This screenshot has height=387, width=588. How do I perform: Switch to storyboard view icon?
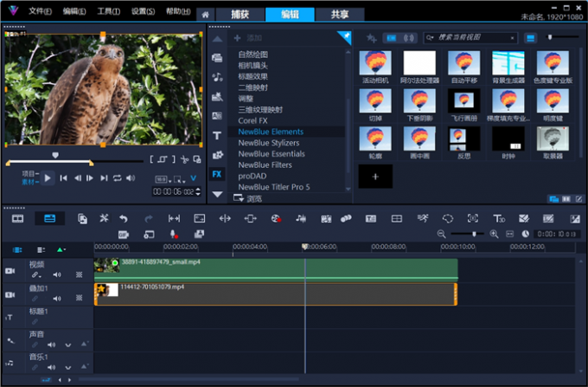17,219
